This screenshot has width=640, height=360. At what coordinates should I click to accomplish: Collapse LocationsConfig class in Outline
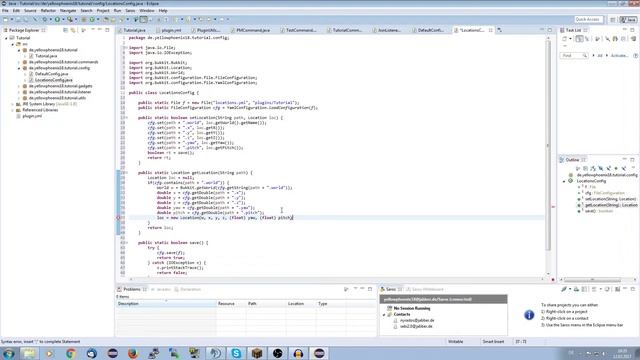point(564,181)
